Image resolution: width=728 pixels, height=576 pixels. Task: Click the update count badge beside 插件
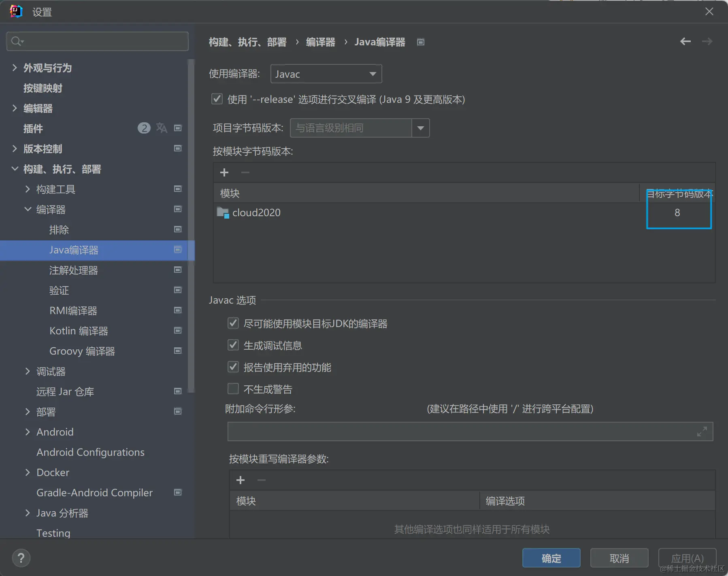click(144, 128)
